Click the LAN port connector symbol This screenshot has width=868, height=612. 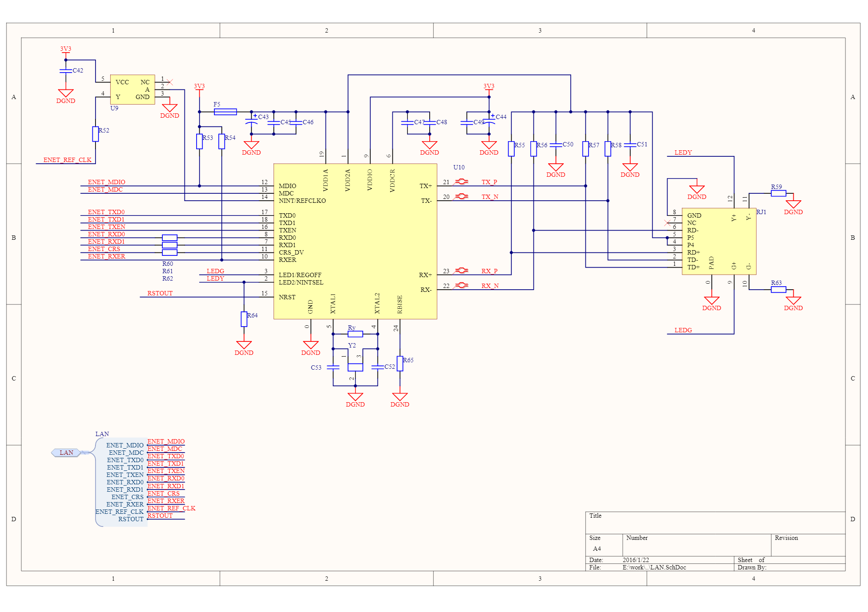click(66, 453)
